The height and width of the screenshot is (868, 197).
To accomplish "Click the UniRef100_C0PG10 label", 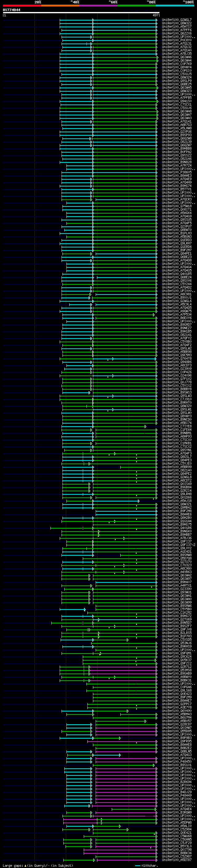I will tap(176, 71).
